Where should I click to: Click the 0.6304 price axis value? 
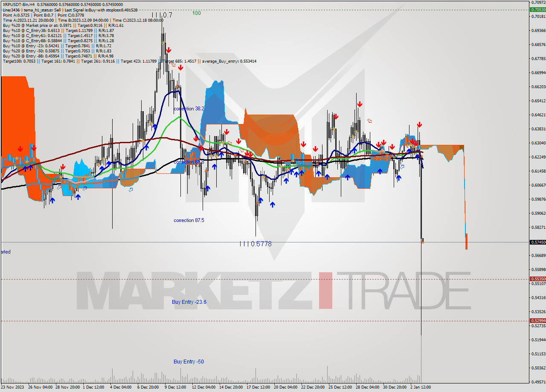point(539,143)
